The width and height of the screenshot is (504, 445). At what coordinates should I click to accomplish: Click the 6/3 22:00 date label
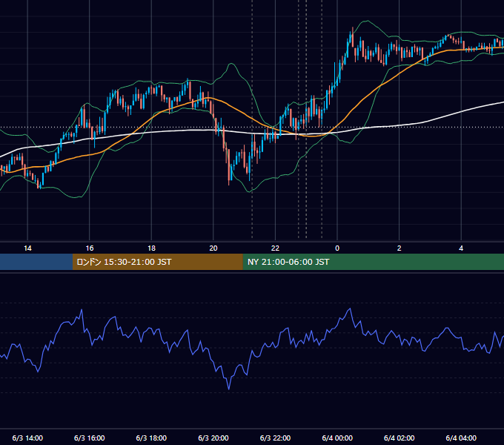point(275,438)
